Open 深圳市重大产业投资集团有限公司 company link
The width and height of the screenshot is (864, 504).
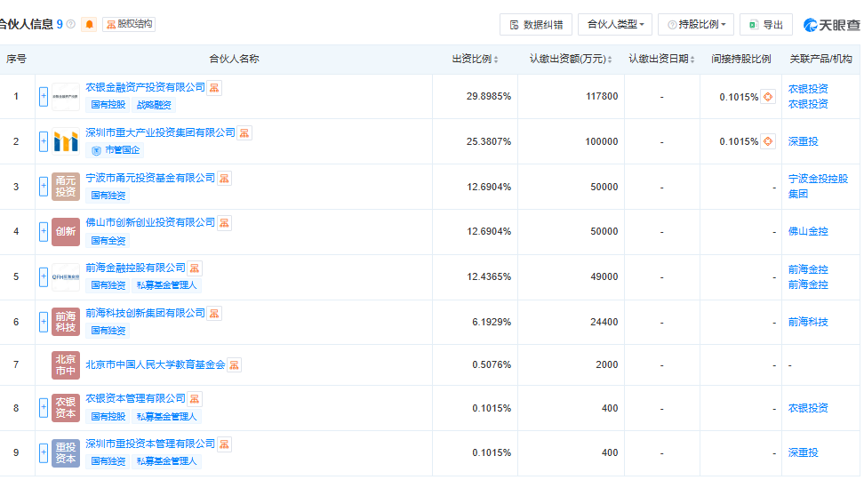coord(160,132)
